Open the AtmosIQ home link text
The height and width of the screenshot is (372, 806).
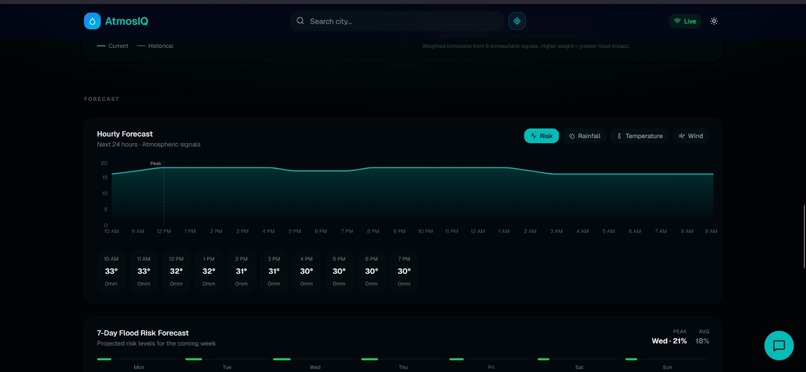tap(126, 21)
